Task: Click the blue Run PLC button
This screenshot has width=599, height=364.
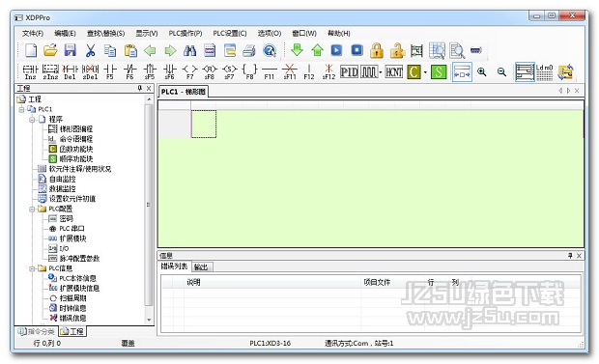Action: [x=336, y=50]
